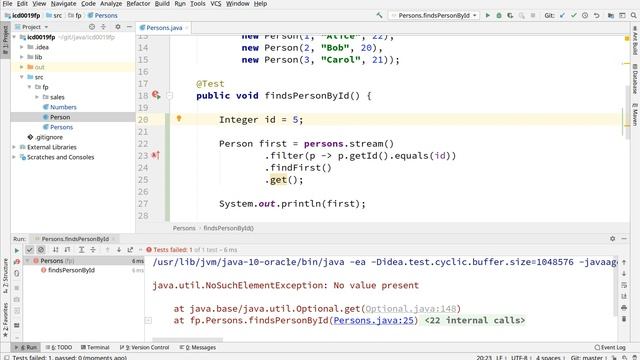Open Search Everywhere magnifier icon

click(633, 15)
